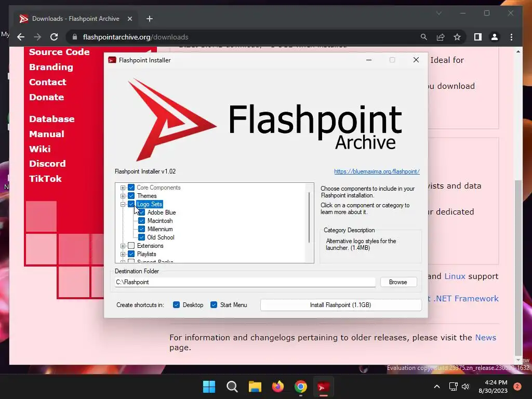Click the tab search chevron
Screen dimensions: 532x399
[x=438, y=13]
